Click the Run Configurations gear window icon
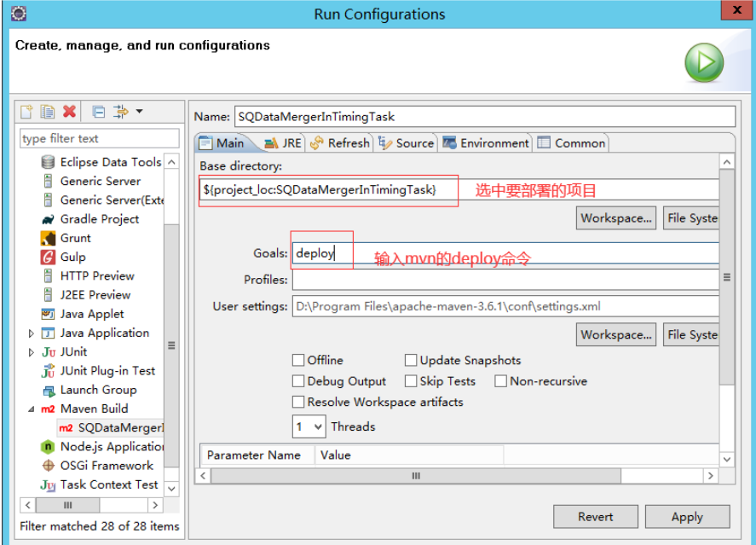Image resolution: width=756 pixels, height=545 pixels. coord(18,14)
